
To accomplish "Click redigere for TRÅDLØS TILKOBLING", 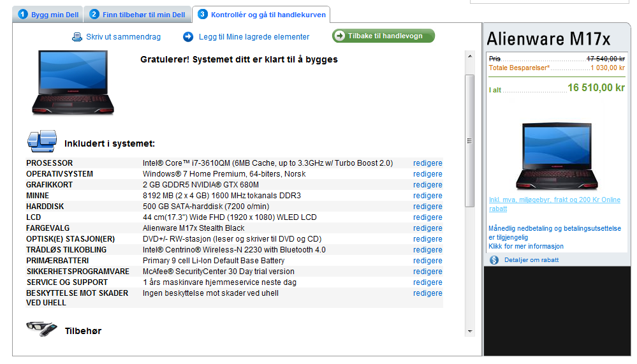I will (x=428, y=250).
